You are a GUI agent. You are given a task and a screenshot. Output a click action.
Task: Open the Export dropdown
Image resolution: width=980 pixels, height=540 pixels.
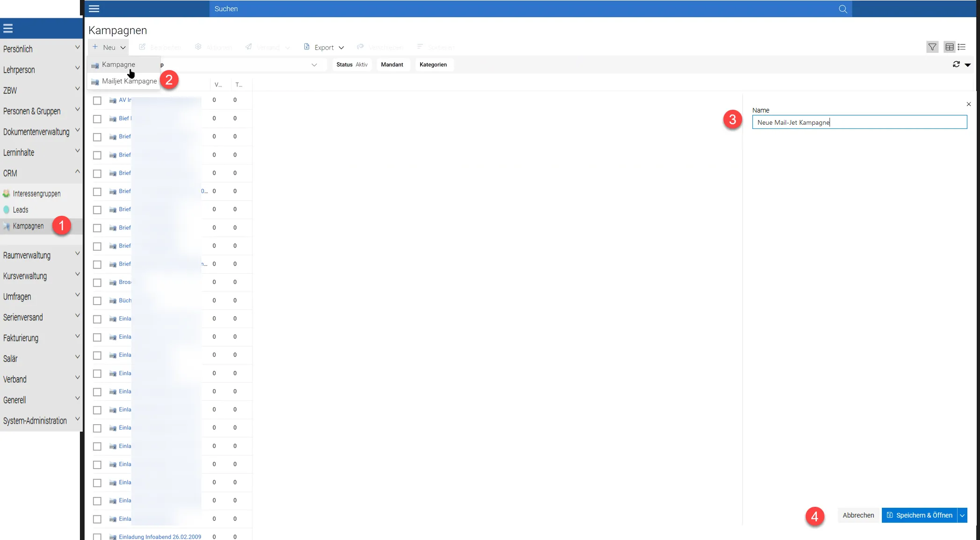(x=324, y=47)
